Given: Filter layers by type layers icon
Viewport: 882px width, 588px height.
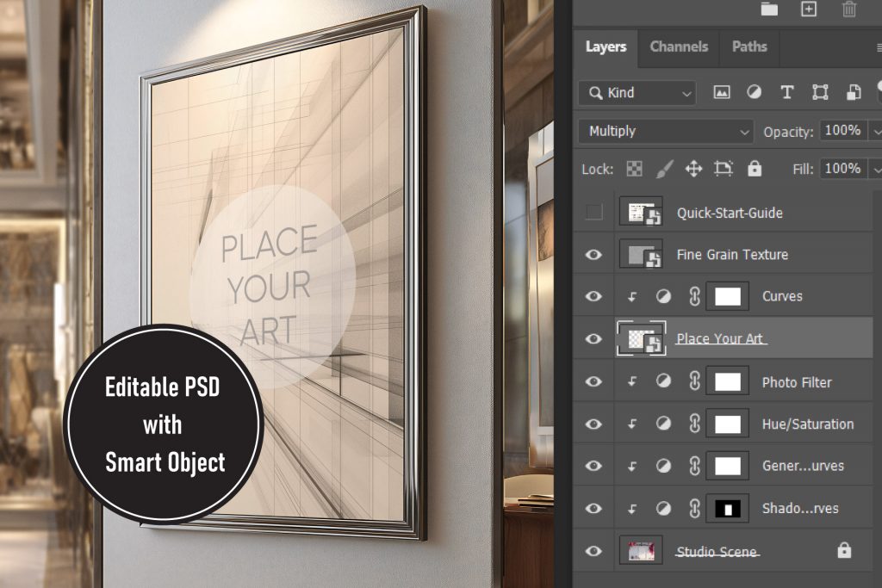Looking at the screenshot, I should [787, 92].
